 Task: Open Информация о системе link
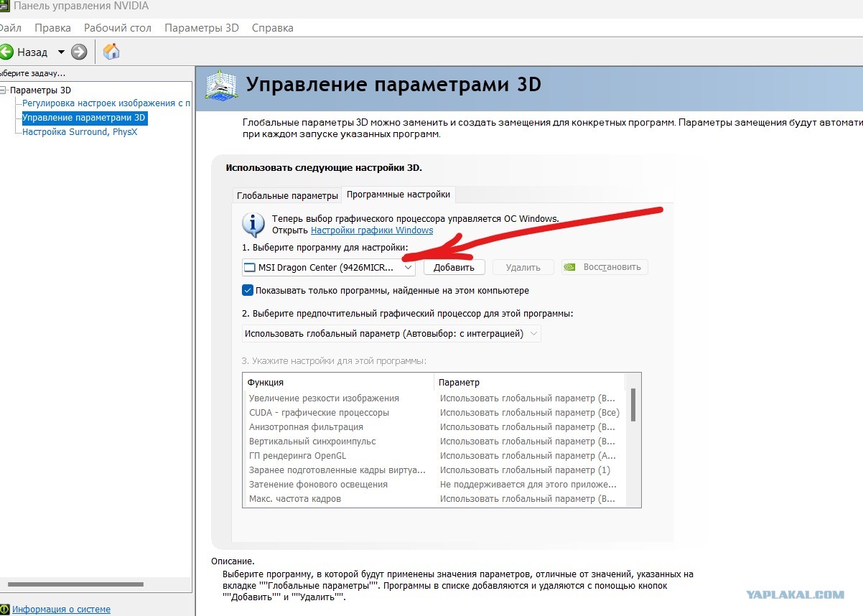(61, 610)
